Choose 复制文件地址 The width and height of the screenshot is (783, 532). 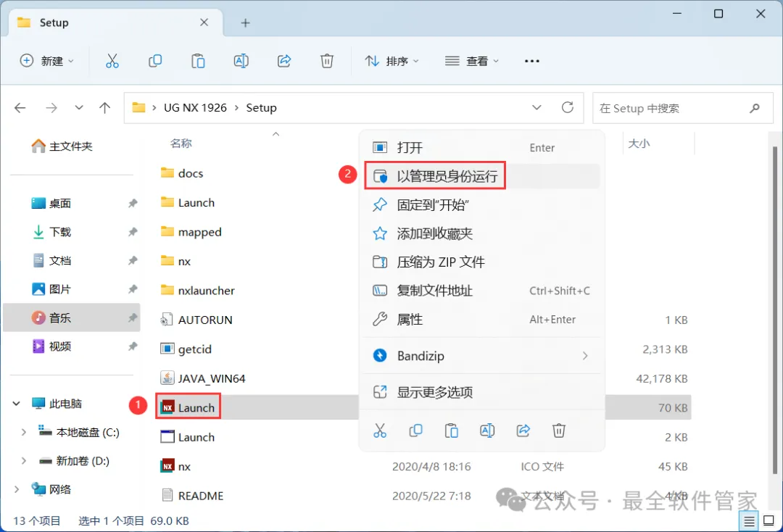pos(481,291)
